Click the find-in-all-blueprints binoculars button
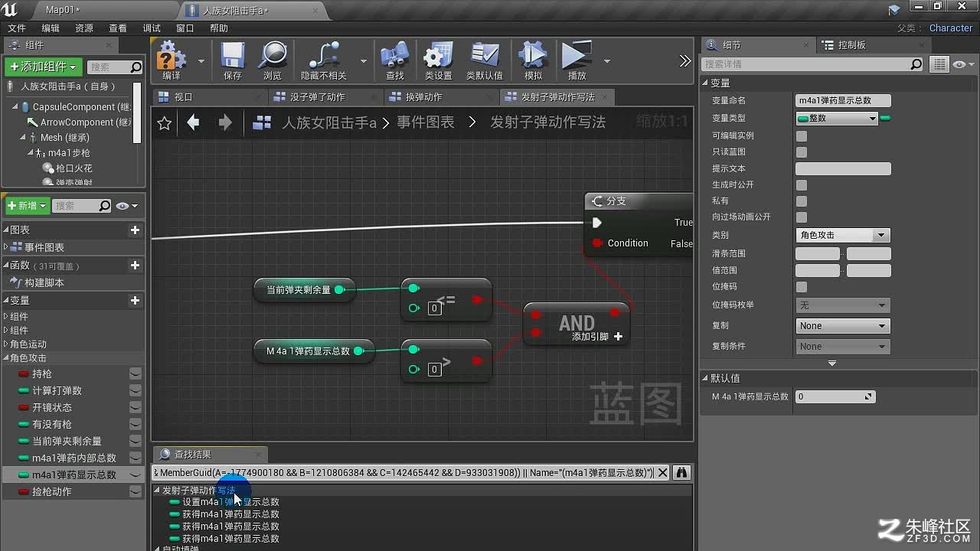Viewport: 980px width, 551px height. pos(681,473)
